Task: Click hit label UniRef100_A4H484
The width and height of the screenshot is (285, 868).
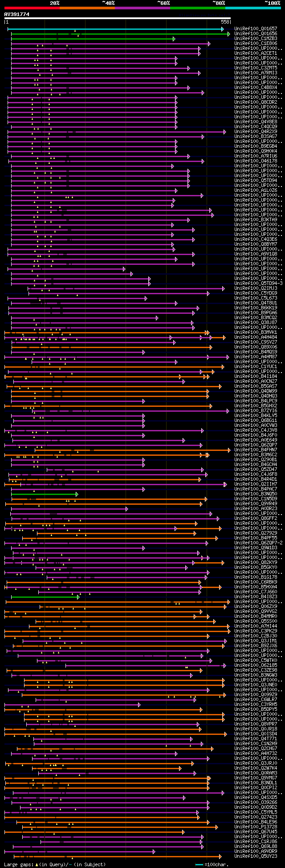Action: point(256,337)
